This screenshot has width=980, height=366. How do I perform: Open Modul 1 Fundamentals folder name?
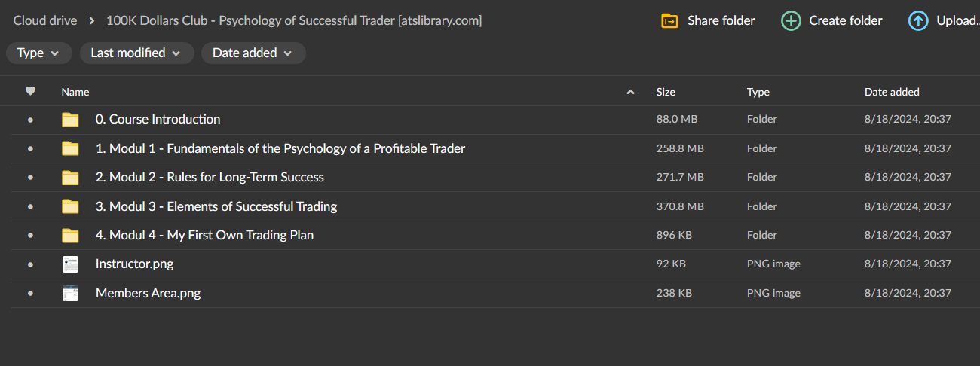point(280,149)
